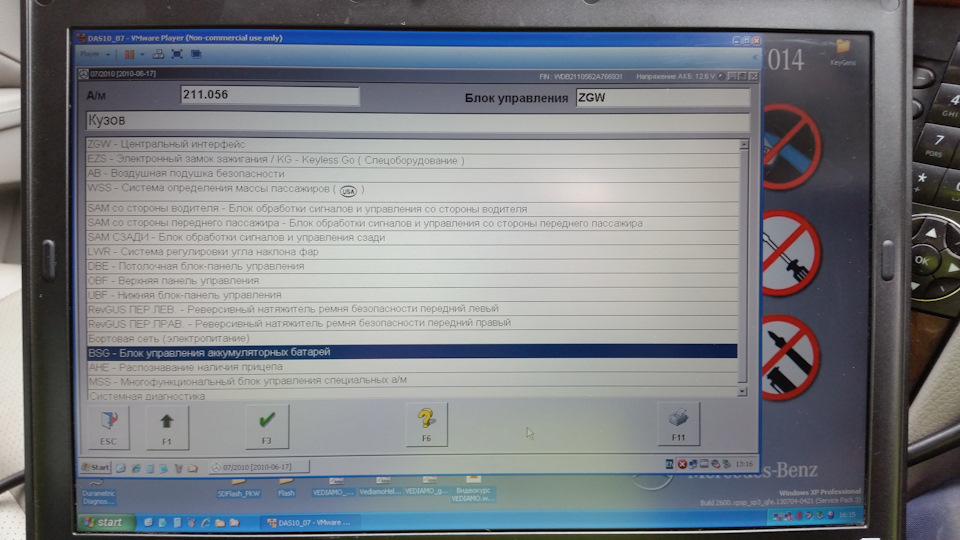960x540 pixels.
Task: Select Бортовая сеть (электропитание) row
Action: point(412,338)
